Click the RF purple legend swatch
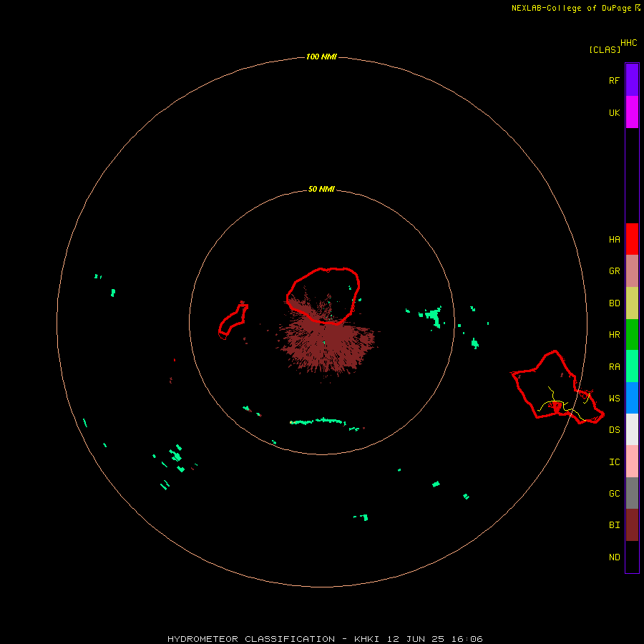Screen dimensions: 644x644 click(x=632, y=80)
